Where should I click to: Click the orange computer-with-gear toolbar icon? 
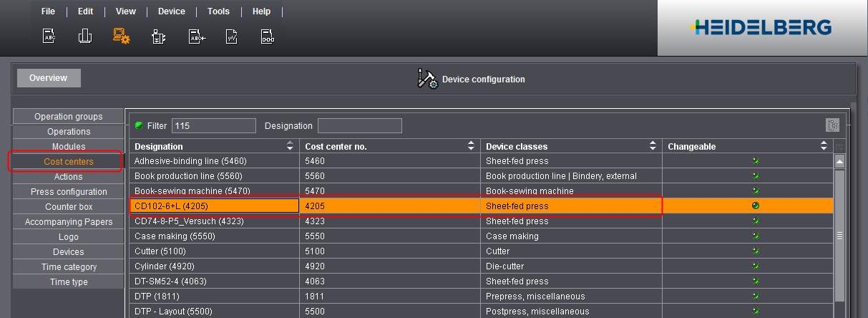click(x=122, y=37)
